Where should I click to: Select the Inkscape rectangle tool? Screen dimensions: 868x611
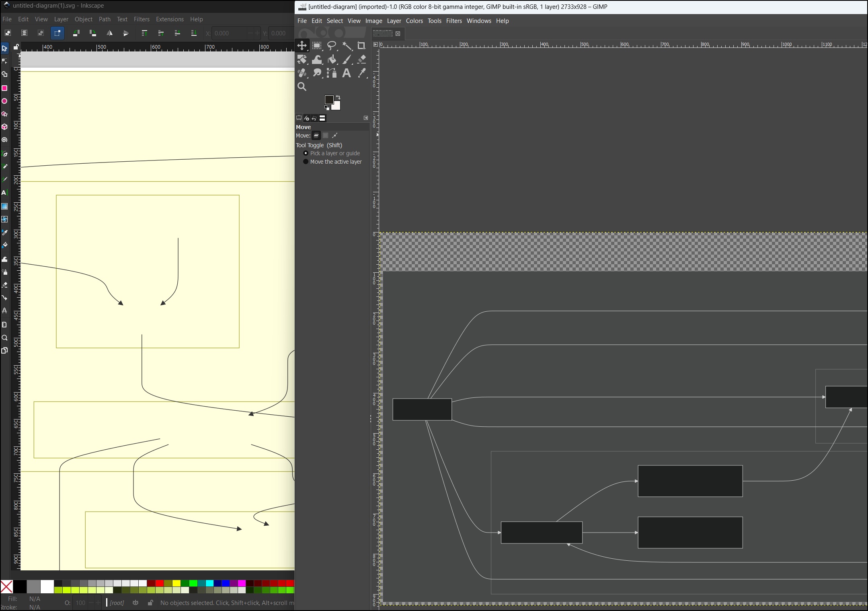pyautogui.click(x=4, y=88)
